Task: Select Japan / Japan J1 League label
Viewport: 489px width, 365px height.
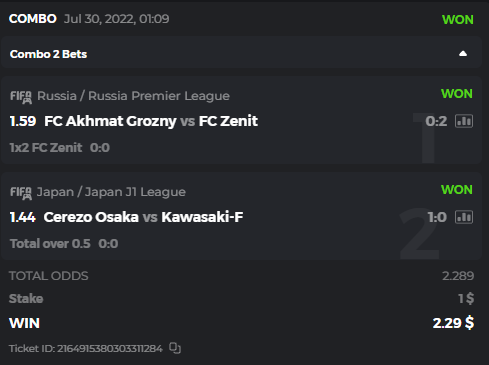Action: [111, 192]
